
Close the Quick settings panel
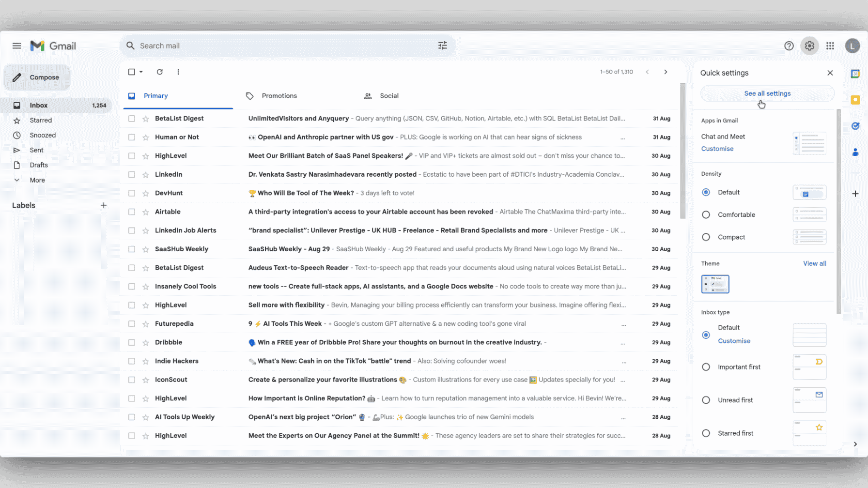click(830, 73)
